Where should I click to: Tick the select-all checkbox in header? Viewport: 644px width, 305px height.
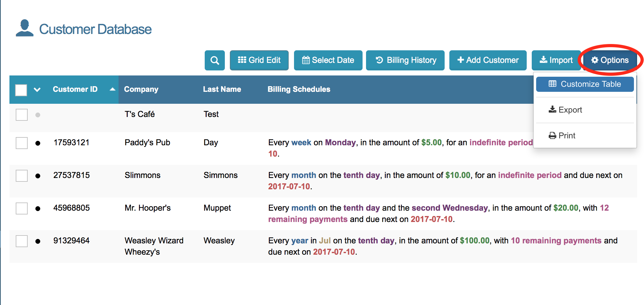(21, 90)
